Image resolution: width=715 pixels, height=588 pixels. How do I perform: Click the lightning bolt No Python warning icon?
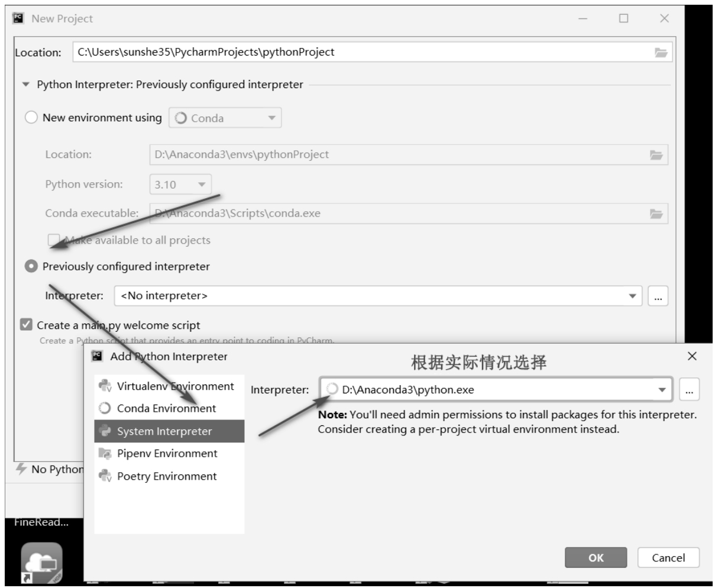22,469
